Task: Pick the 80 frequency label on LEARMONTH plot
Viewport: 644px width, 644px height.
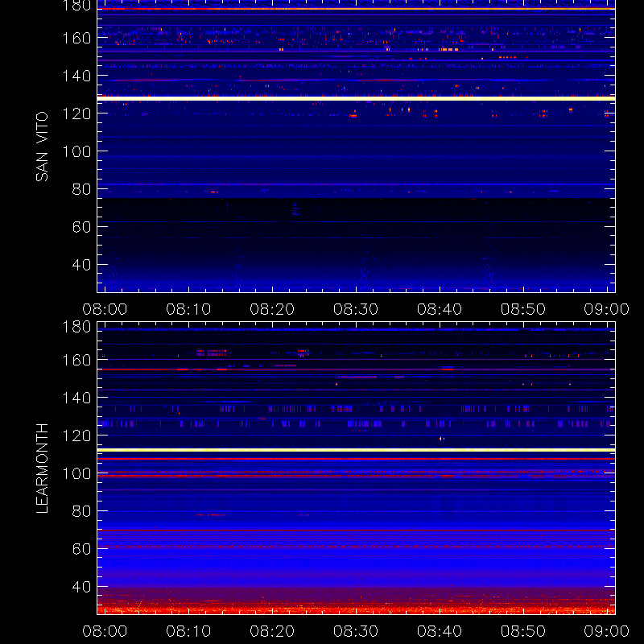Action: (x=81, y=511)
